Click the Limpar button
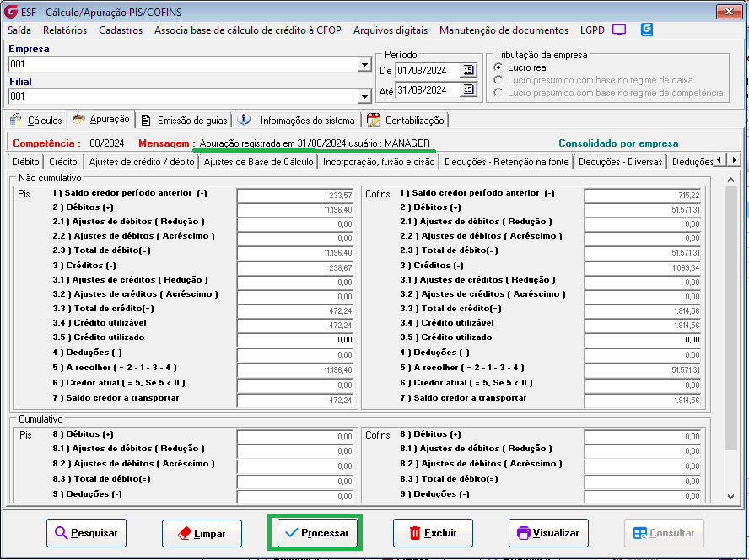Viewport: 749px width, 560px height. pyautogui.click(x=202, y=533)
